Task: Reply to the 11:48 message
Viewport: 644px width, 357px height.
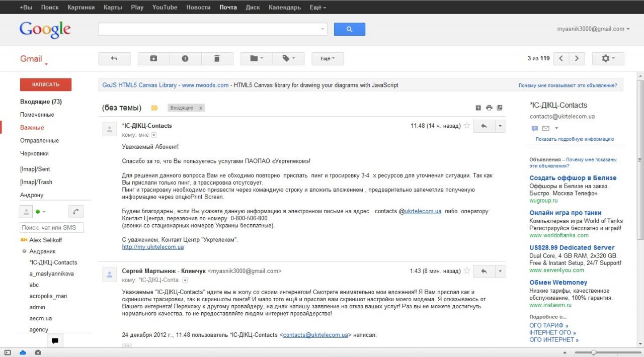Action: click(484, 126)
